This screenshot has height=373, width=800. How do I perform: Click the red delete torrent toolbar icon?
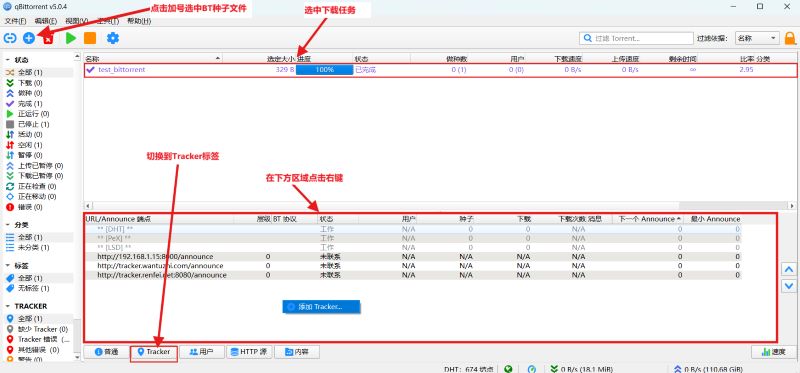[x=48, y=38]
